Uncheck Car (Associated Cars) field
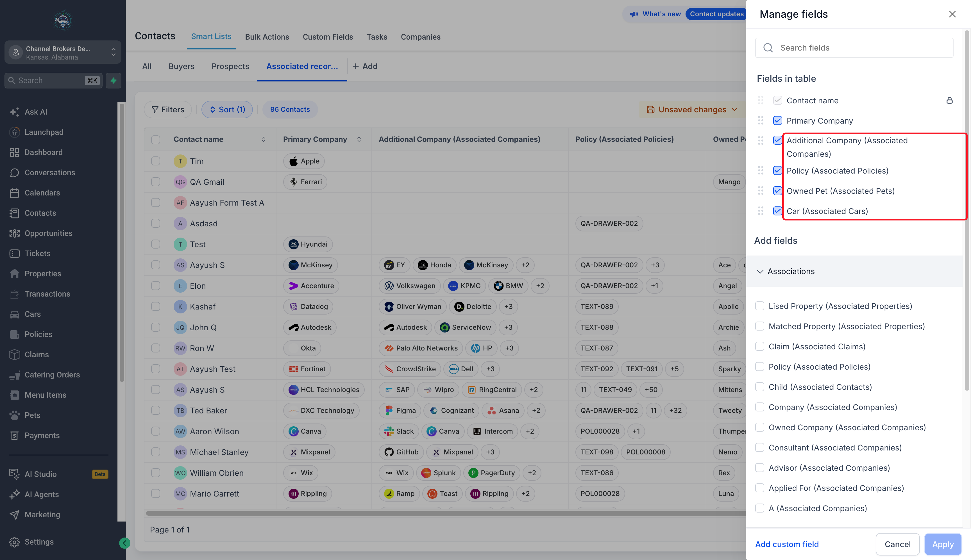Screen dimensions: 971x560 777,211
